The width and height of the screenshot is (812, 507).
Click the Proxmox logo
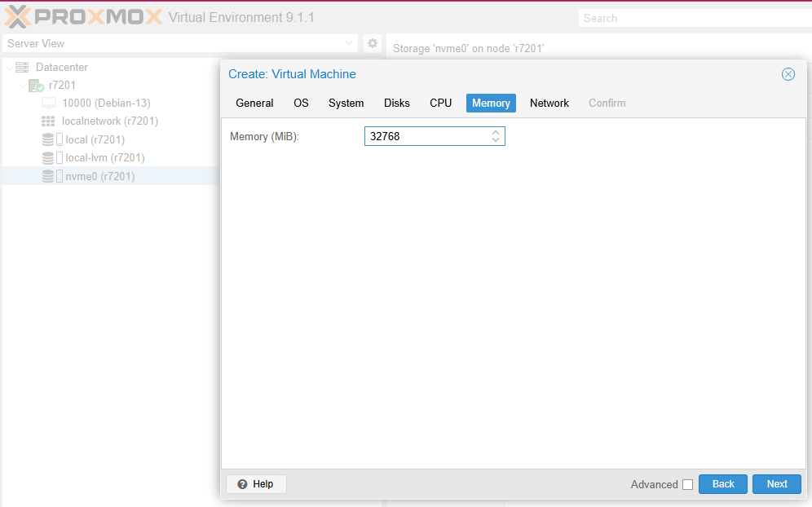click(82, 17)
